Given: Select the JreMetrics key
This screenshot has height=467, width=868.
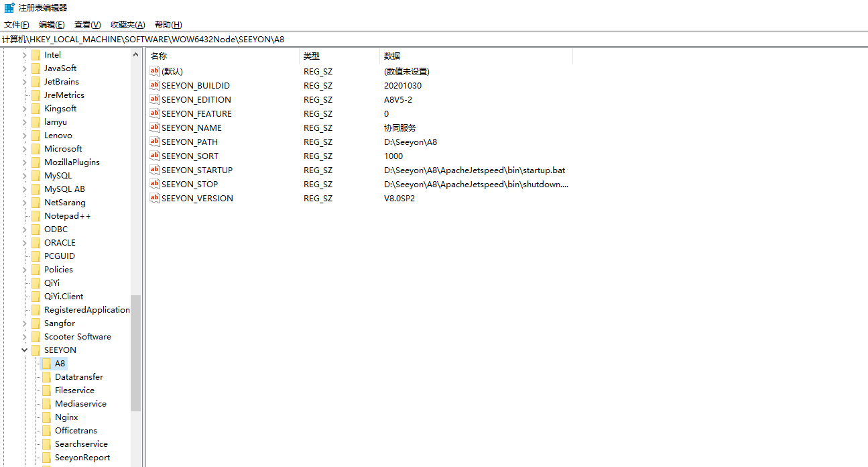Looking at the screenshot, I should (x=64, y=95).
